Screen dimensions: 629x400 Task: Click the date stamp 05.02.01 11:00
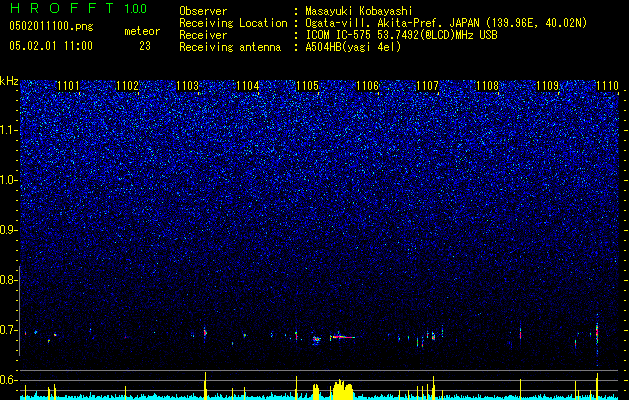coord(51,46)
